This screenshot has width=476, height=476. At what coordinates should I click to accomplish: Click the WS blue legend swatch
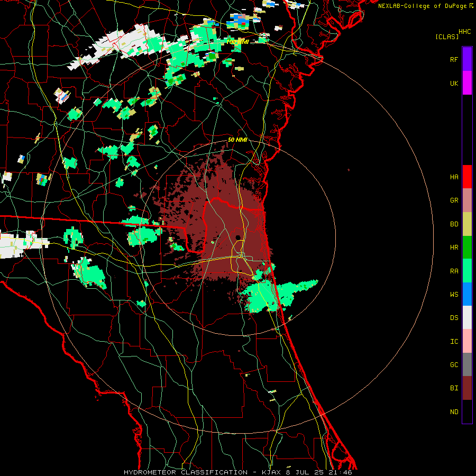tap(467, 294)
